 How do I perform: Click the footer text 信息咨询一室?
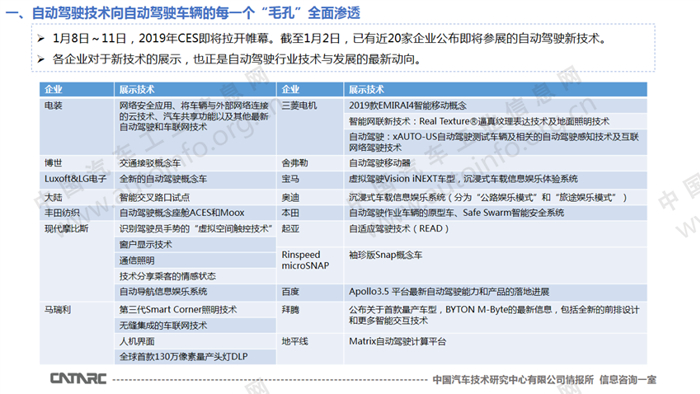pyautogui.click(x=628, y=380)
